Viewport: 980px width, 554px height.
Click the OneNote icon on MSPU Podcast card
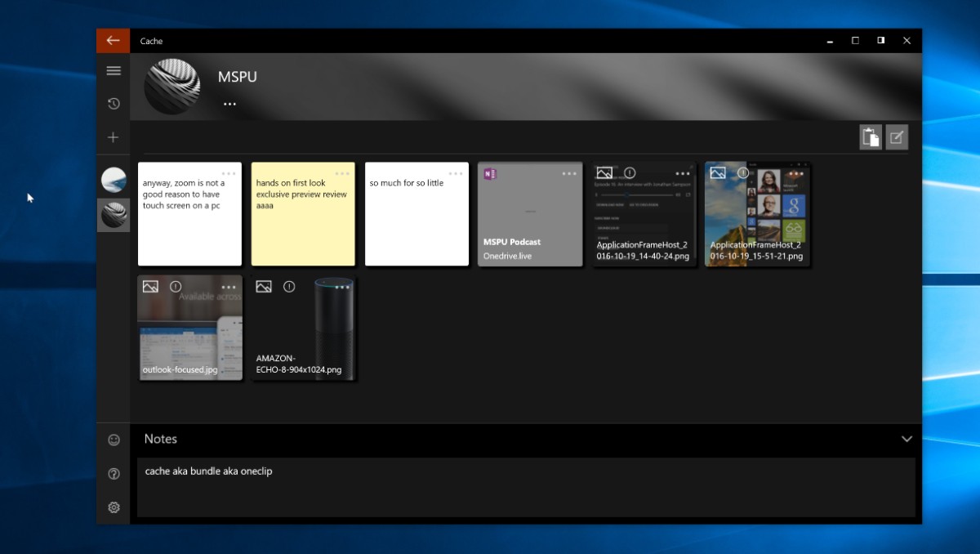[491, 174]
